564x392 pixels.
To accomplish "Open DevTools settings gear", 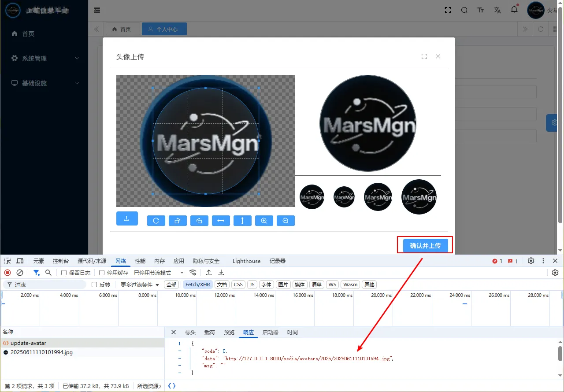I will click(531, 261).
